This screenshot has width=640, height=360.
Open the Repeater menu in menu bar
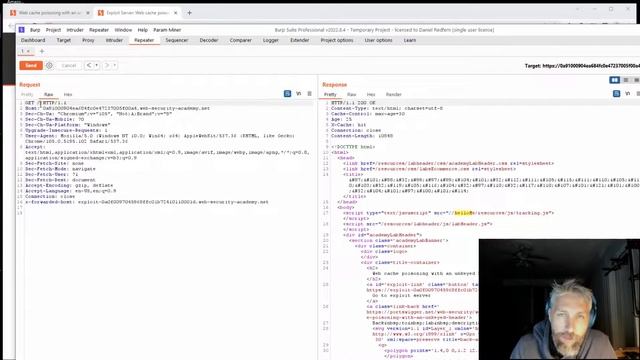(x=99, y=30)
